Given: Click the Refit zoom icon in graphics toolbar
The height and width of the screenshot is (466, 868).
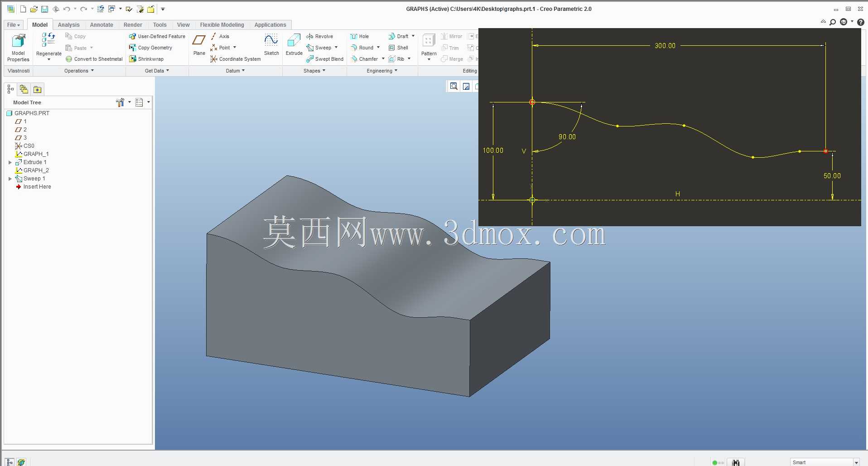Looking at the screenshot, I should click(453, 87).
